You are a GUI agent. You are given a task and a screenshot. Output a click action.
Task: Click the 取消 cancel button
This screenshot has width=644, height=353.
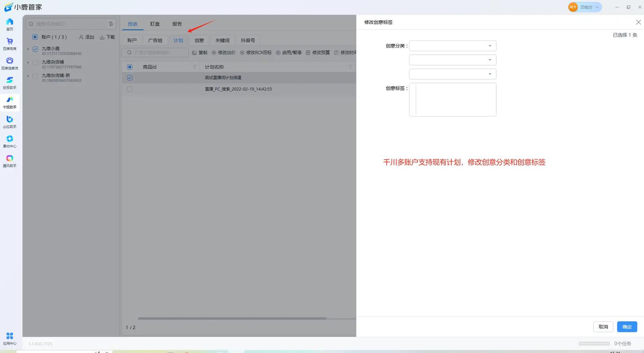603,327
